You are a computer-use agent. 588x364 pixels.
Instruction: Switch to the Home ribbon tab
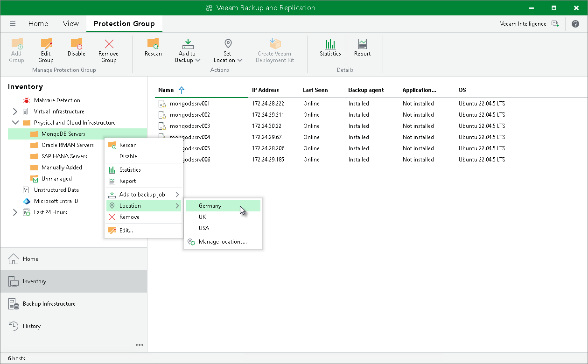tap(38, 23)
